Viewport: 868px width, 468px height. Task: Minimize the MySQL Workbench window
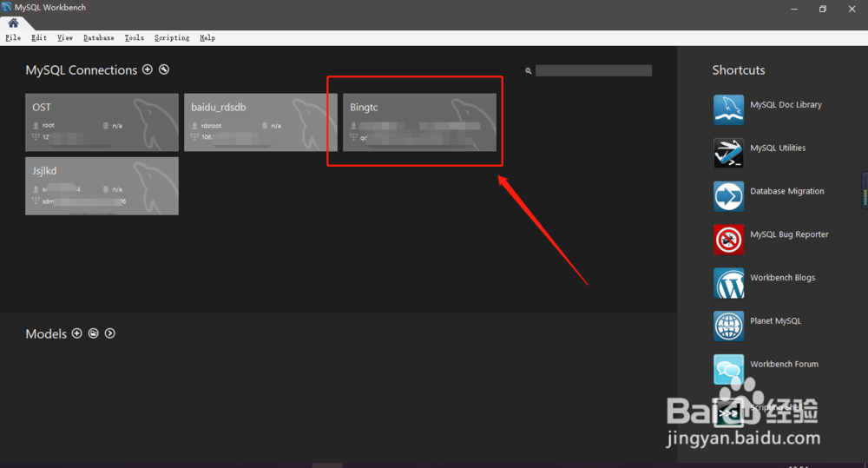coord(794,9)
